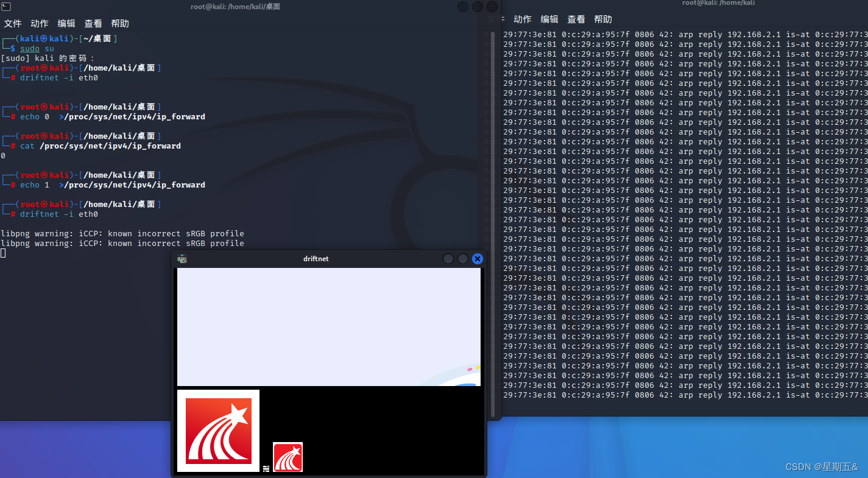Screen dimensions: 868x478
Task: Open 查看 menu in left terminal
Action: [x=93, y=24]
